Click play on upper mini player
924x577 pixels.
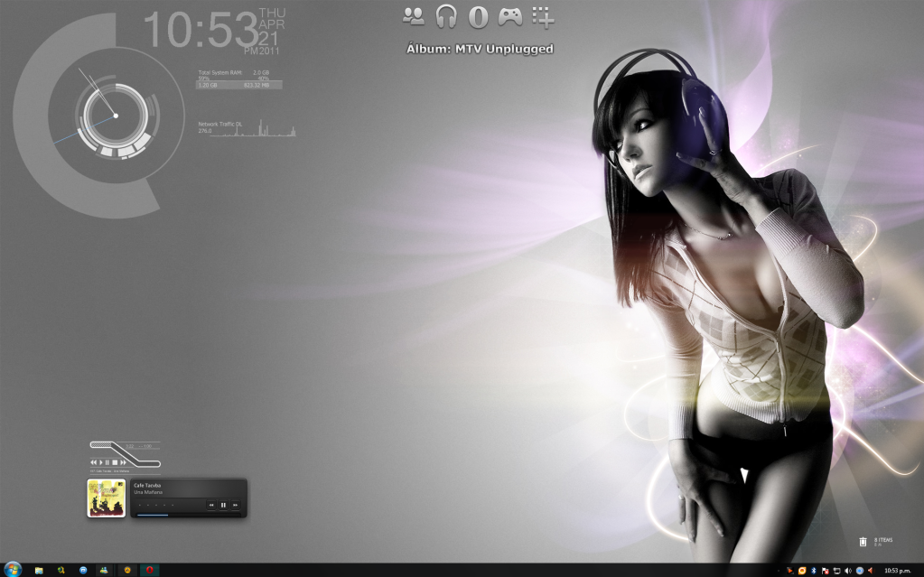pyautogui.click(x=101, y=462)
